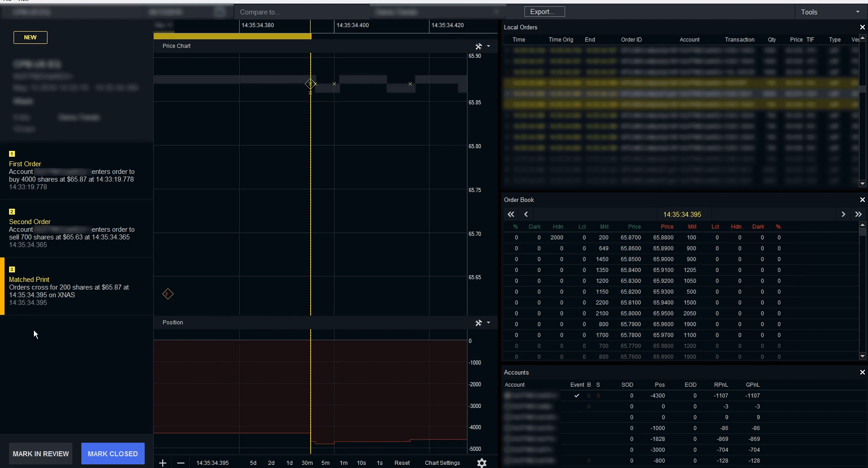The height and width of the screenshot is (468, 868).
Task: Set chart range to 5m
Action: pyautogui.click(x=325, y=463)
